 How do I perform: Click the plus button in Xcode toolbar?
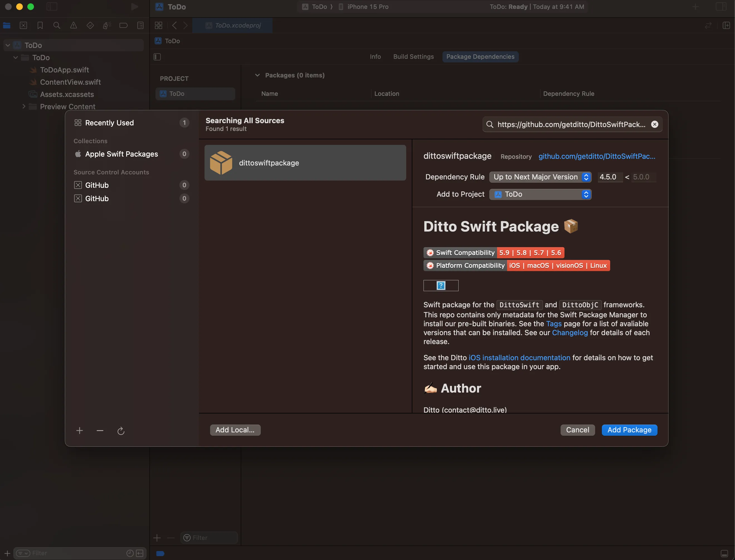(x=695, y=7)
